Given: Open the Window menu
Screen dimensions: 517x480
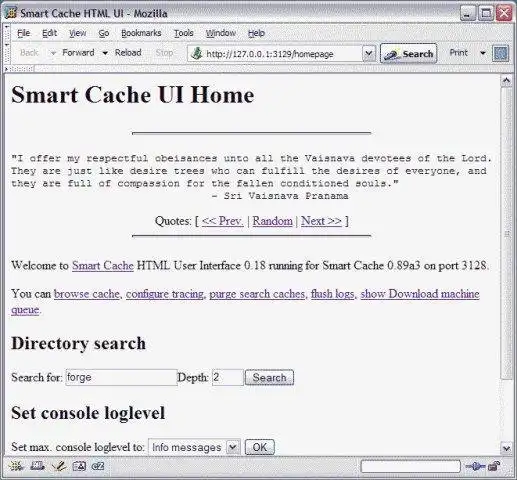Looking at the screenshot, I should tap(221, 33).
